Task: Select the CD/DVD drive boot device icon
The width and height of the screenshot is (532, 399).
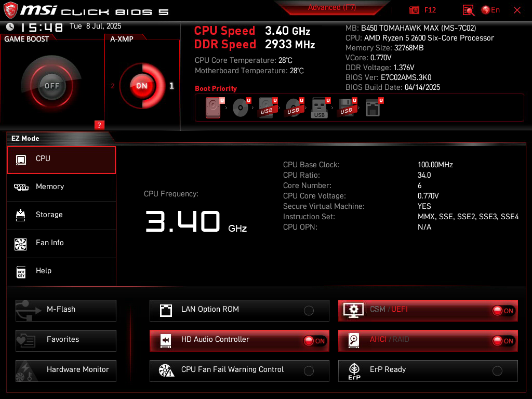Action: [241, 108]
